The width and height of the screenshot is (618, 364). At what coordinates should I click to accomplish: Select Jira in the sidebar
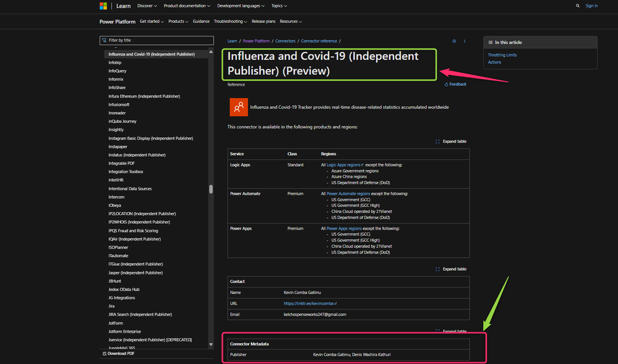111,306
